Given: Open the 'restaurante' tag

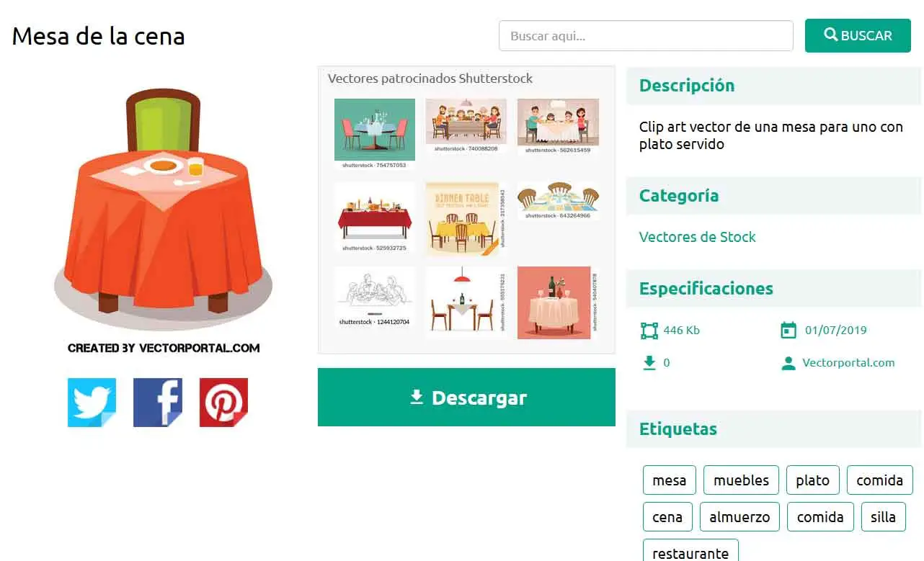Looking at the screenshot, I should 690,553.
